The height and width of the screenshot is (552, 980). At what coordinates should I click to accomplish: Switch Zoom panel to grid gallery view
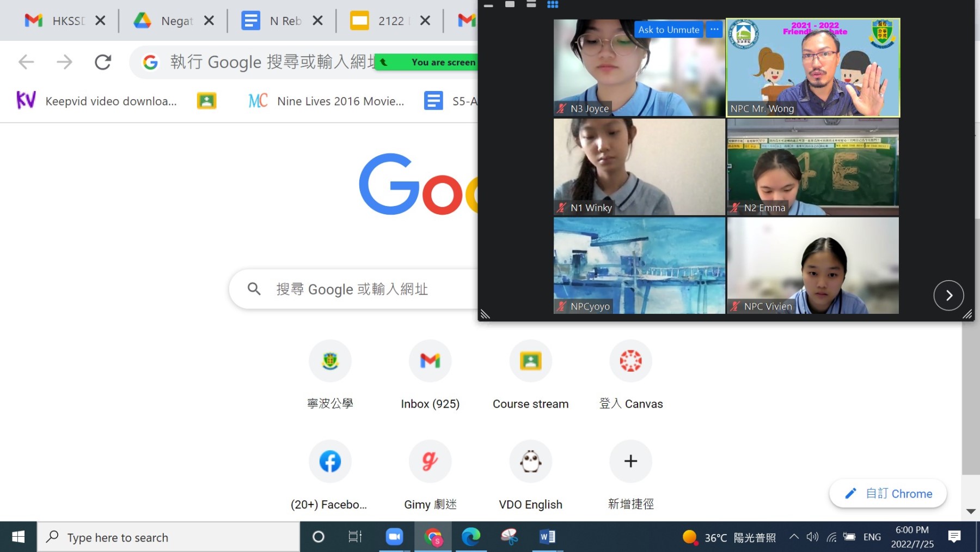tap(553, 4)
